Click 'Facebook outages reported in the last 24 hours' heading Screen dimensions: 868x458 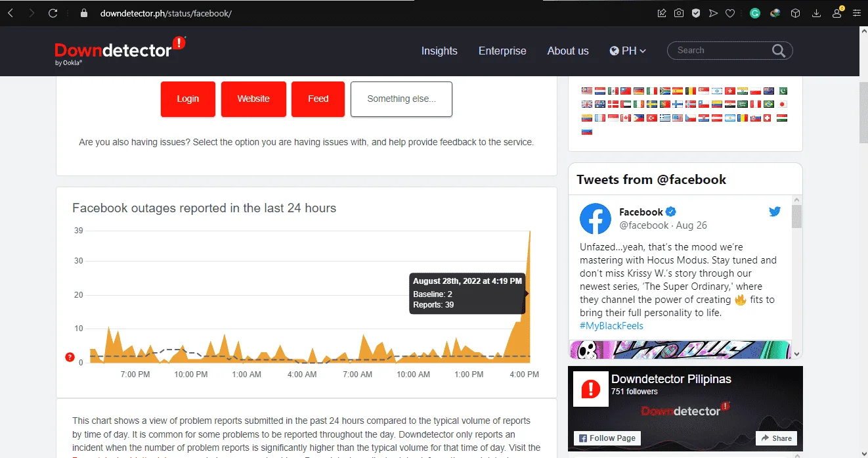(204, 208)
